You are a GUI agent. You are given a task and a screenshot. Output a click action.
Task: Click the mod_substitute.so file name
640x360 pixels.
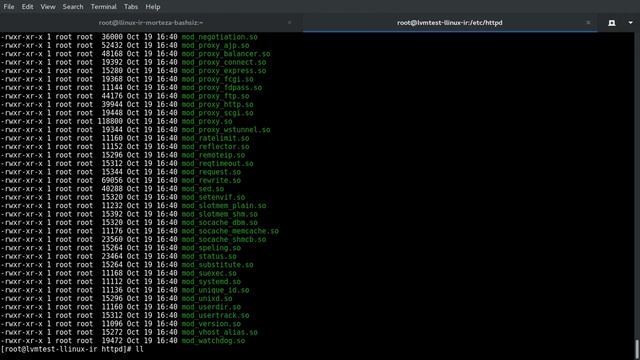[218, 265]
